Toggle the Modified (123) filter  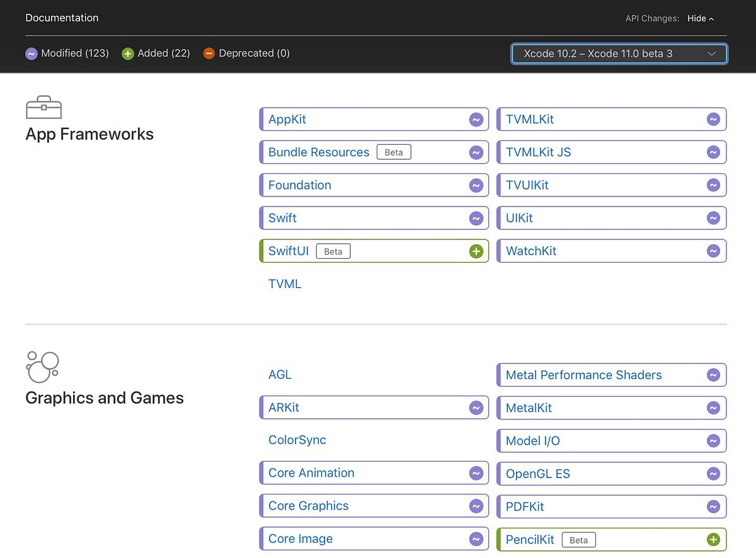67,54
